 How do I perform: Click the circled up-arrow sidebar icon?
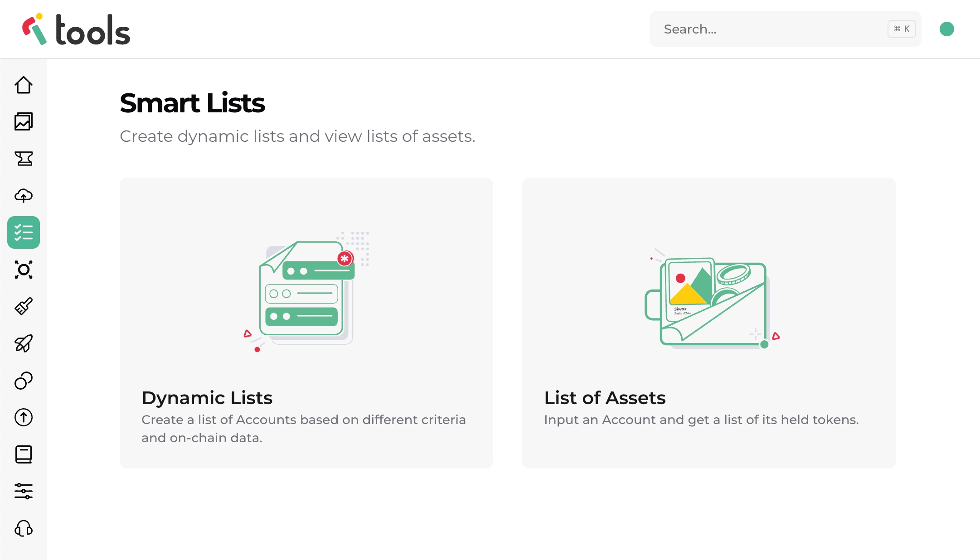click(24, 417)
